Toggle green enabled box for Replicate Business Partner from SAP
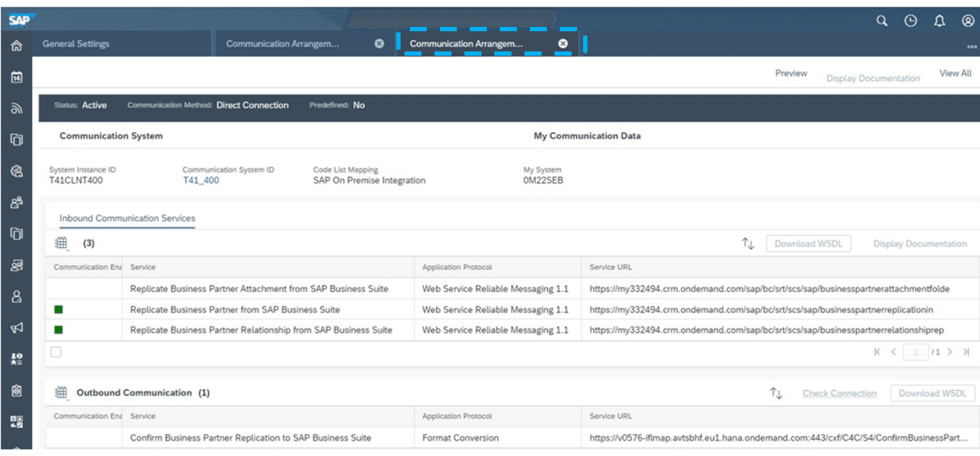 click(x=59, y=310)
